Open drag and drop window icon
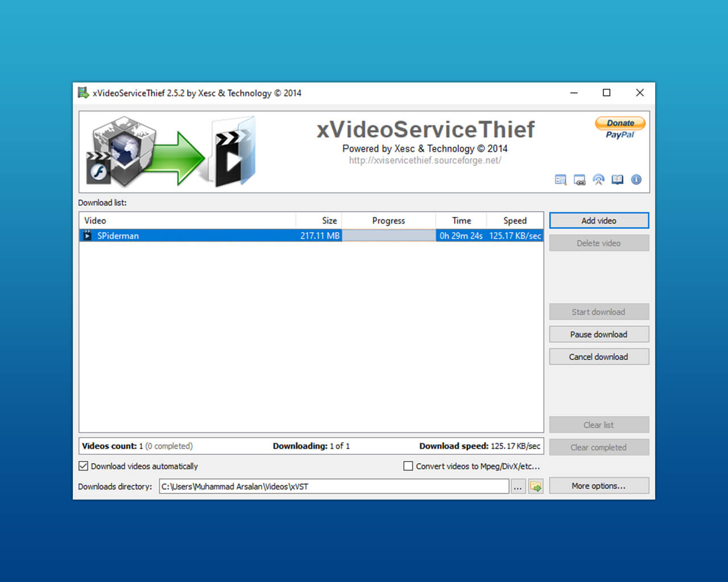The width and height of the screenshot is (728, 582). (x=580, y=180)
